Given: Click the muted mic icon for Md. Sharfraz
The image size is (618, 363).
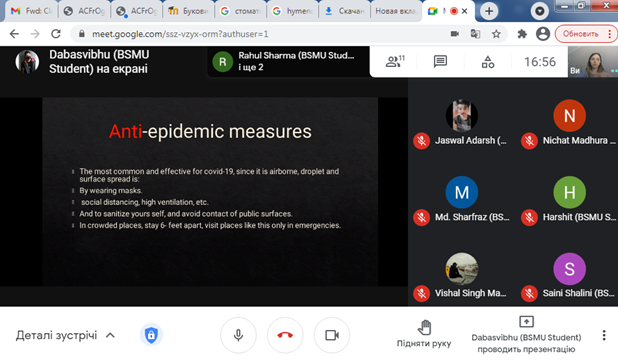Looking at the screenshot, I should [421, 218].
